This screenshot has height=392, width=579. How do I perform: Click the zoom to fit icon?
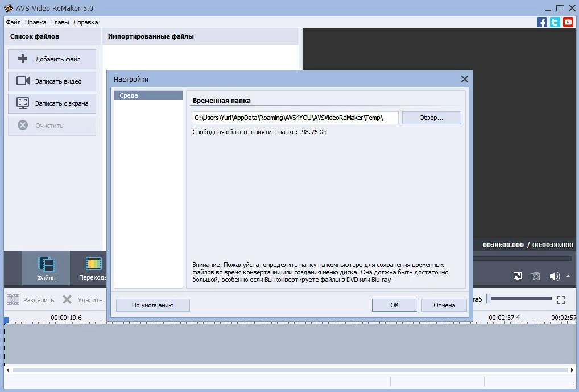pos(561,300)
